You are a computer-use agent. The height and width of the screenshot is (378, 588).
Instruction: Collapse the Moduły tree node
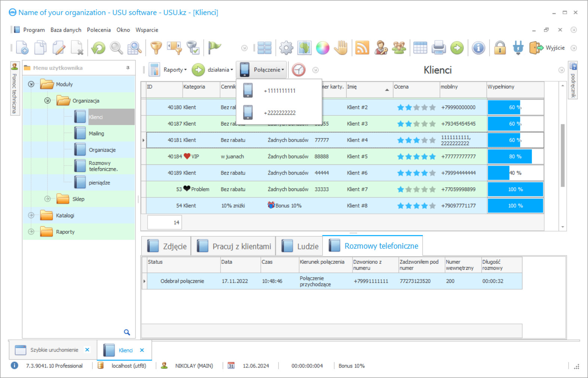click(31, 84)
